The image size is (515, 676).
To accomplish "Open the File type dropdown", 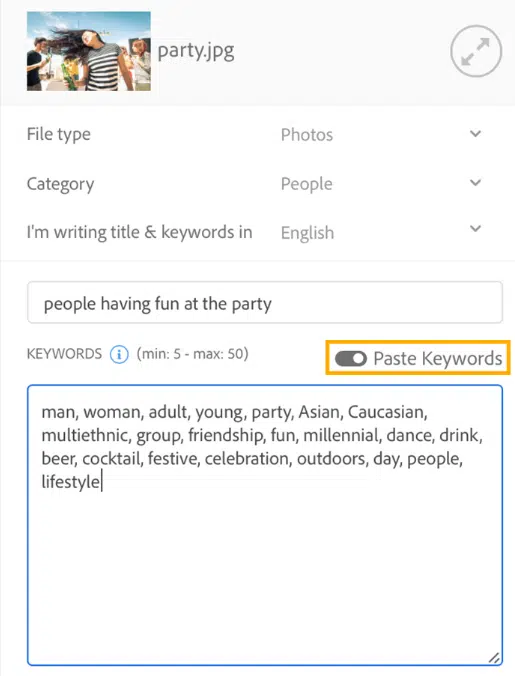I will [x=381, y=135].
